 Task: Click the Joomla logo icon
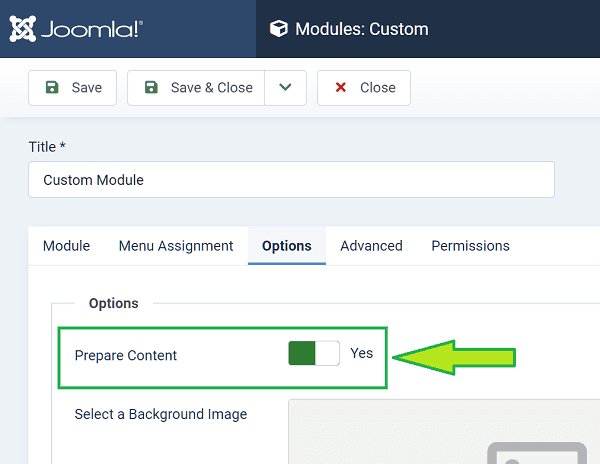click(x=24, y=29)
